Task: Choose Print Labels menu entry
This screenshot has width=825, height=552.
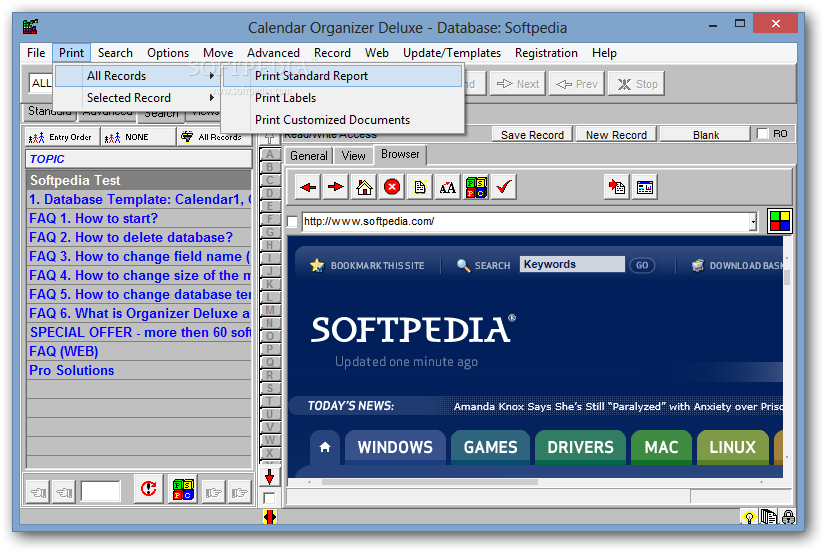Action: point(342,98)
